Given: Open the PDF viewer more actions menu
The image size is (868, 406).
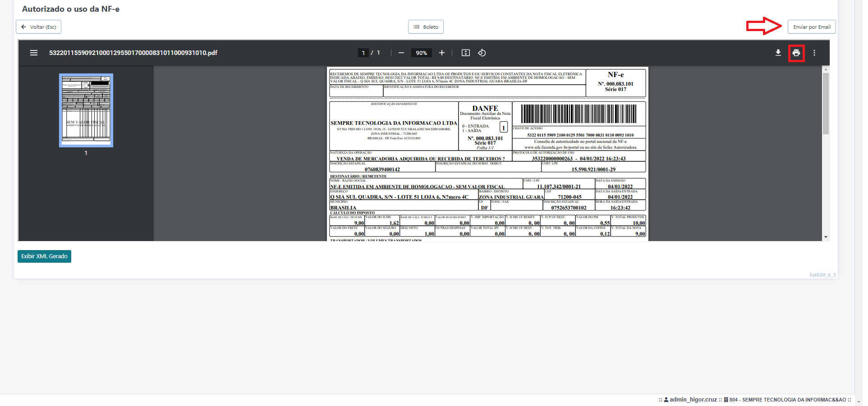Looking at the screenshot, I should pyautogui.click(x=814, y=53).
